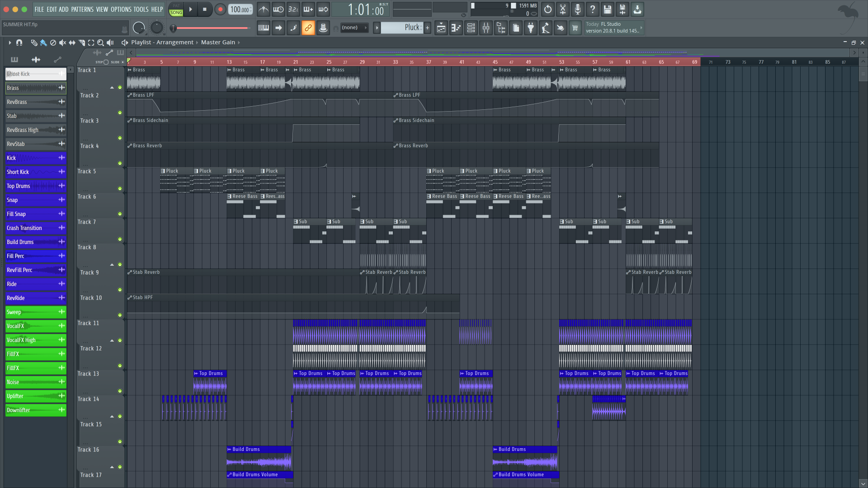868x488 pixels.
Task: Toggle typing keyboard to piano
Action: pyautogui.click(x=263, y=28)
